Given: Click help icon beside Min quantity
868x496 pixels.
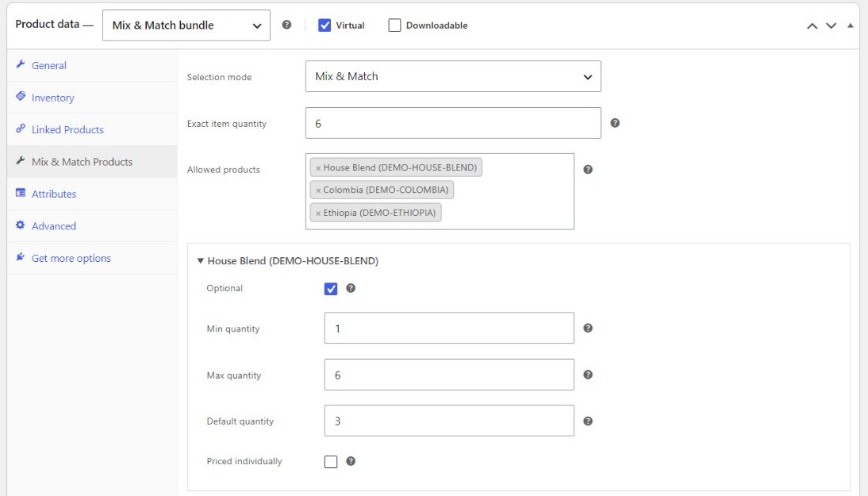Looking at the screenshot, I should 588,328.
